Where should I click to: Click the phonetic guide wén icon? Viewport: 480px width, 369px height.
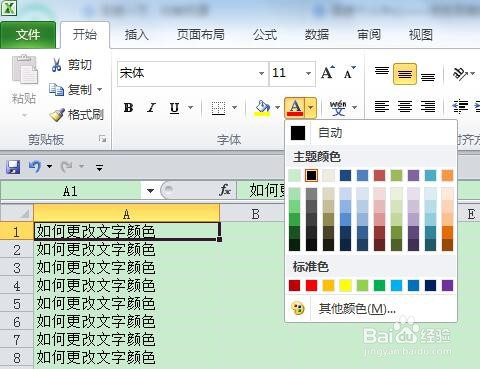point(338,108)
